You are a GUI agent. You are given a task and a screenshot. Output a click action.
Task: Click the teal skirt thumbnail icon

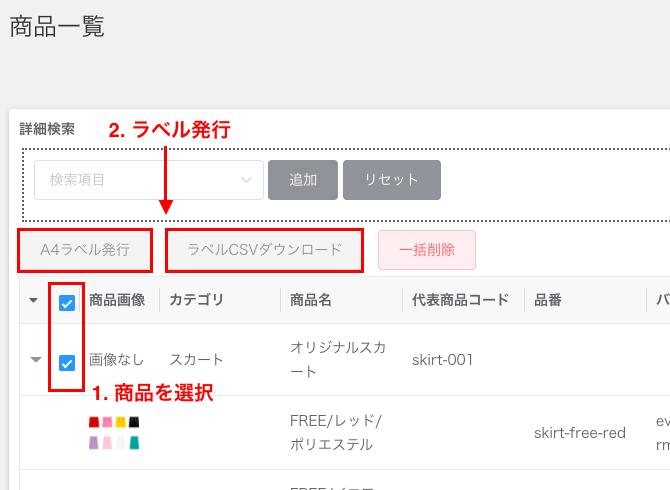(x=134, y=443)
